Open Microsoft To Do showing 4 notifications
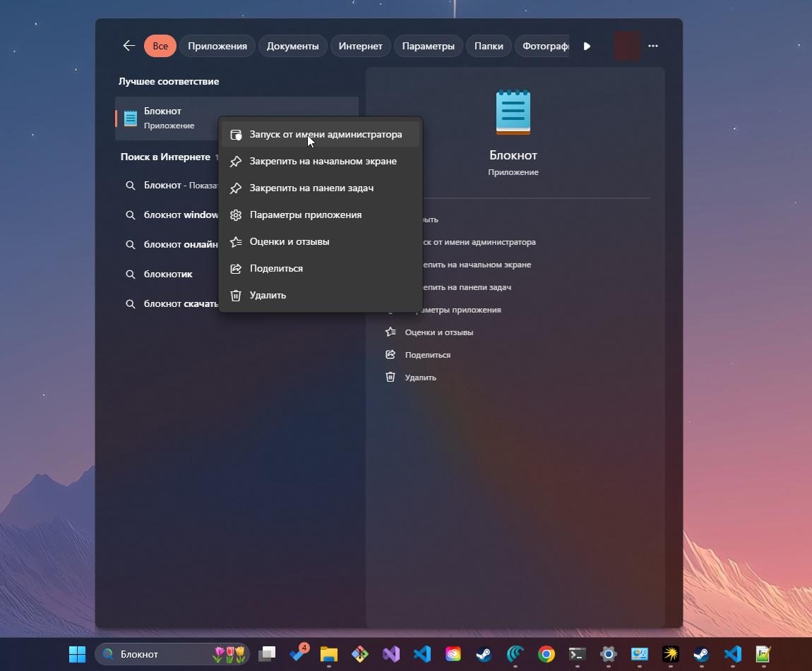812x671 pixels. tap(297, 653)
